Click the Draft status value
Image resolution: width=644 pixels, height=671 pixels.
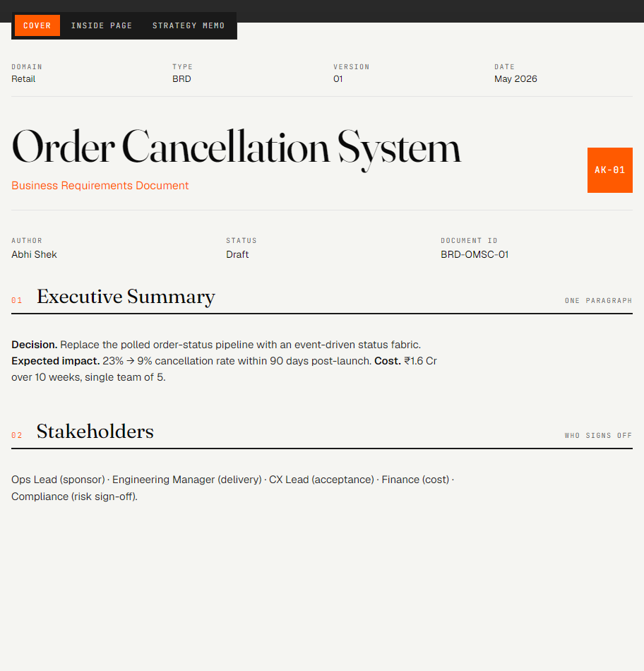(x=237, y=254)
